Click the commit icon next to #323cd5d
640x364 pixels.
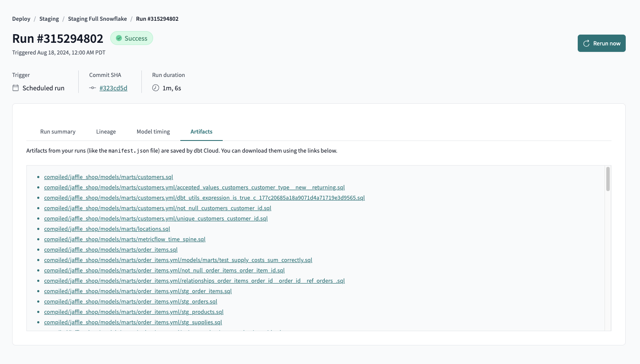point(92,88)
